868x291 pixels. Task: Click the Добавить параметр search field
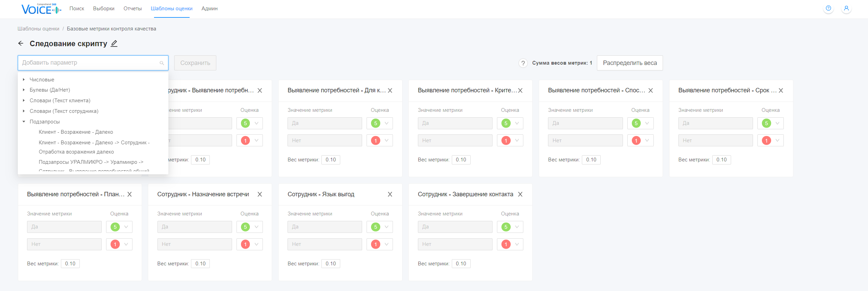[90, 63]
